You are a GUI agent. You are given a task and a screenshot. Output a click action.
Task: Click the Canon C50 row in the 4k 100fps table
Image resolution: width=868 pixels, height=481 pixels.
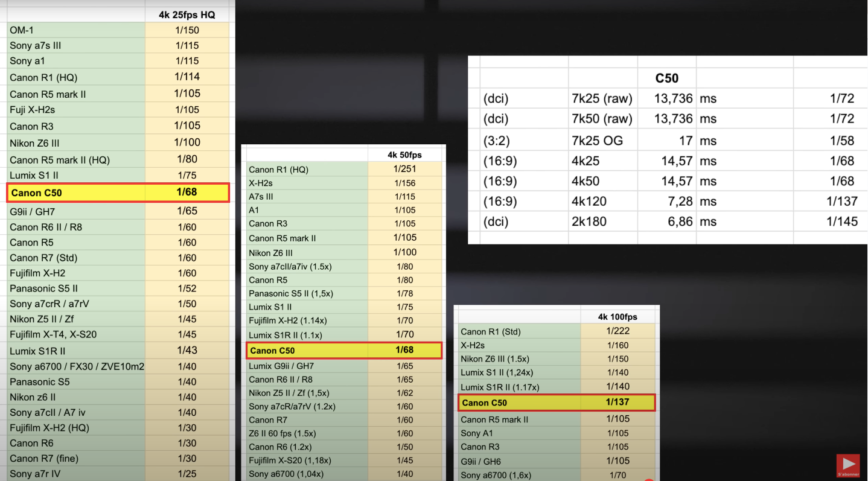[x=557, y=403]
